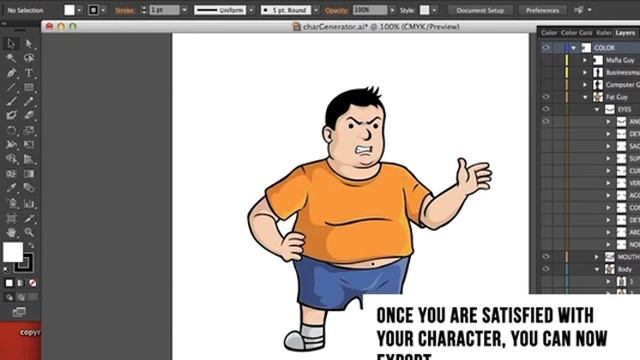Select the Zoom magnifier tool

point(29,232)
